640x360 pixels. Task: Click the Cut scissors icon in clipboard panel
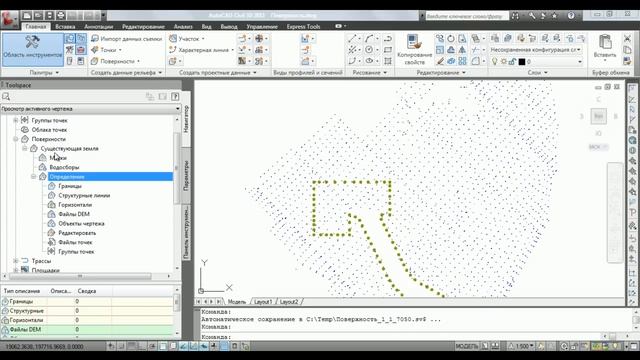coord(627,38)
